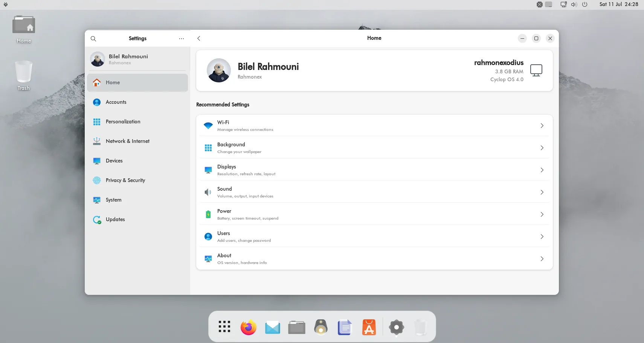The height and width of the screenshot is (343, 644).
Task: Open the app grid launcher in dock
Action: coord(224,326)
